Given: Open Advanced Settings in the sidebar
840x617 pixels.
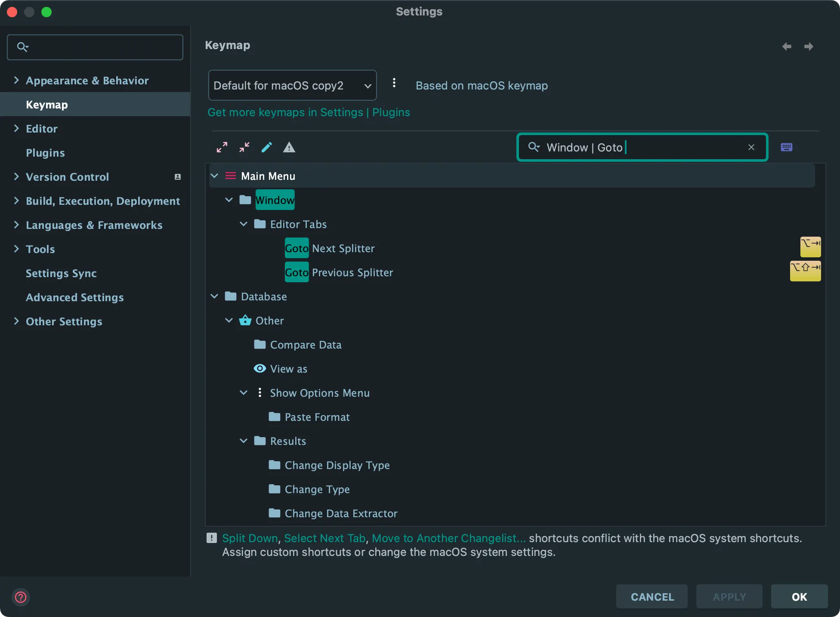Looking at the screenshot, I should point(74,297).
